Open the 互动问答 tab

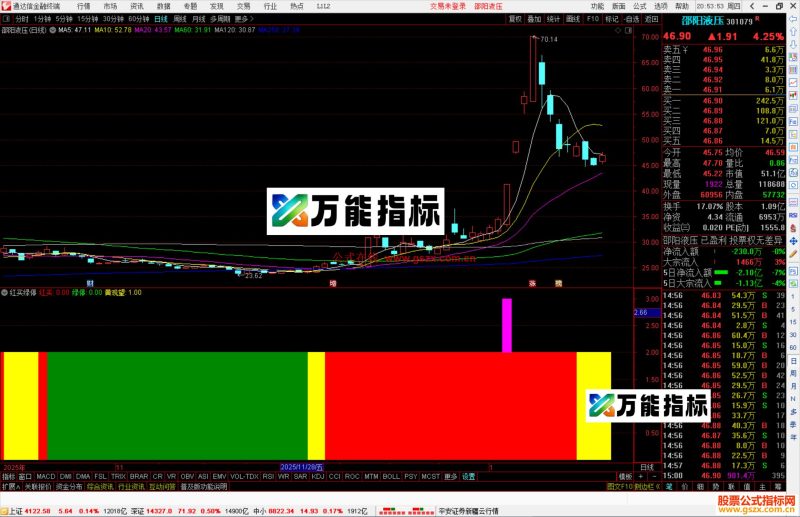click(x=162, y=486)
